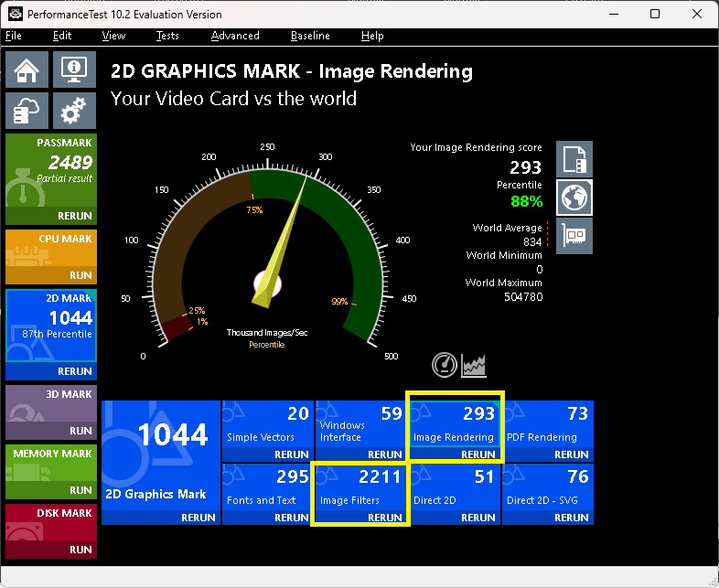This screenshot has height=588, width=719.
Task: Select the Fonts and Text score tile
Action: tap(268, 487)
